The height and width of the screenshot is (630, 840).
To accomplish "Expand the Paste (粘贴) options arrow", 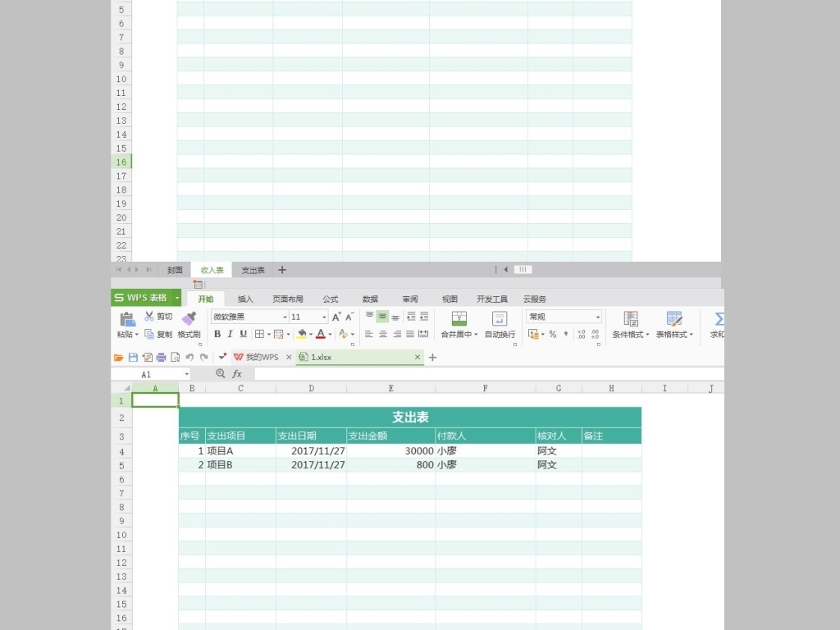I will [x=137, y=335].
